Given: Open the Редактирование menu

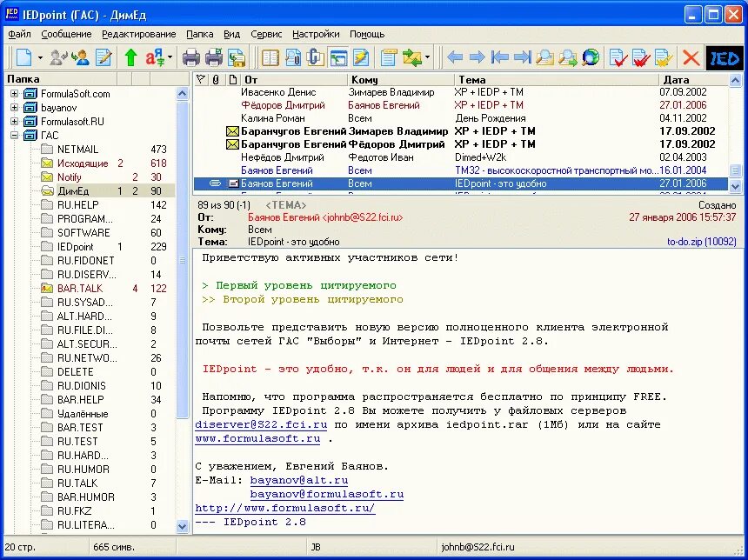Looking at the screenshot, I should point(139,34).
